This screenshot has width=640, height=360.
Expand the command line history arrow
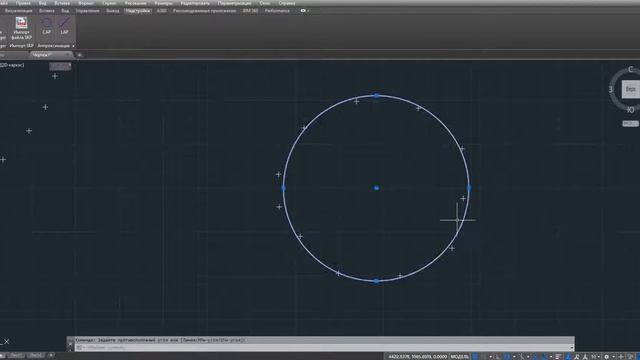point(572,347)
